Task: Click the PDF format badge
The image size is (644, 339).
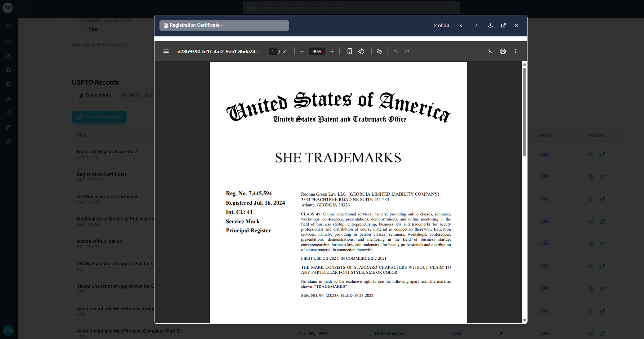Action: [x=545, y=177]
